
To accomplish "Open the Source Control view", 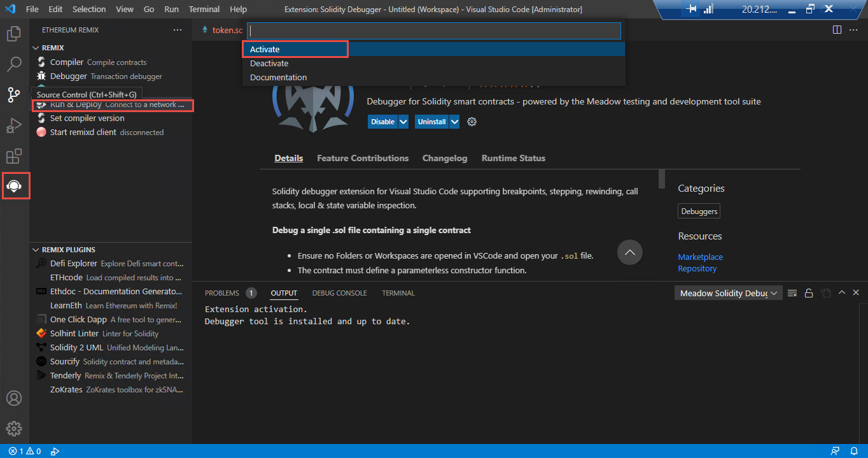I will pyautogui.click(x=14, y=94).
